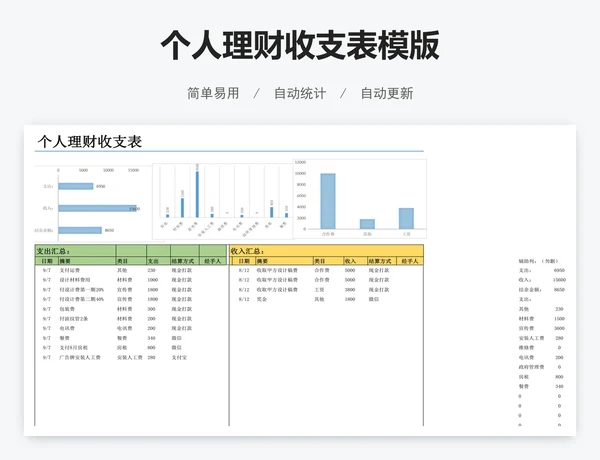
Task: Click helper column label 维修费
Action: pyautogui.click(x=526, y=347)
